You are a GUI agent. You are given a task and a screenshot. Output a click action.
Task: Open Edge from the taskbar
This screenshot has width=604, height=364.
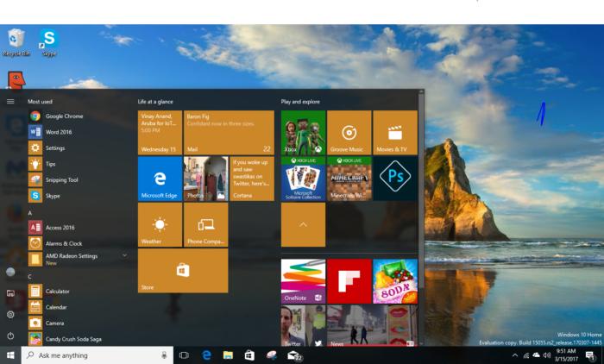pos(206,355)
